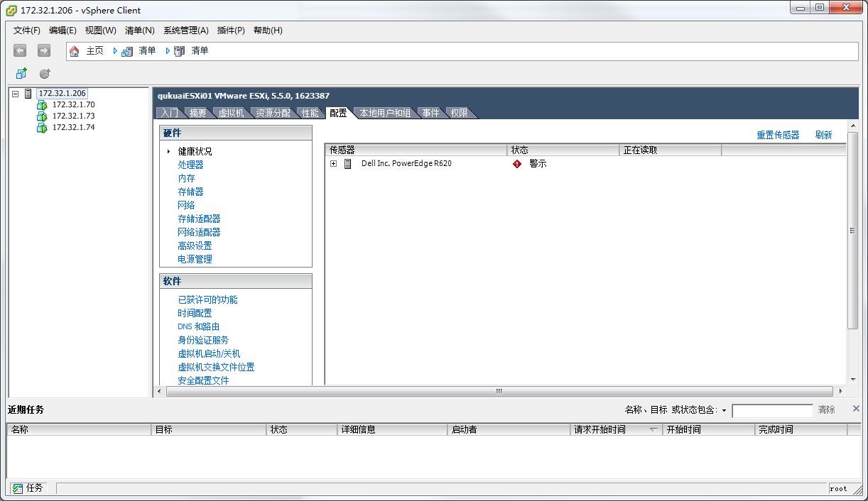Click the vSphere Client title bar icon
Image resolution: width=868 pixels, height=501 pixels.
[11, 10]
